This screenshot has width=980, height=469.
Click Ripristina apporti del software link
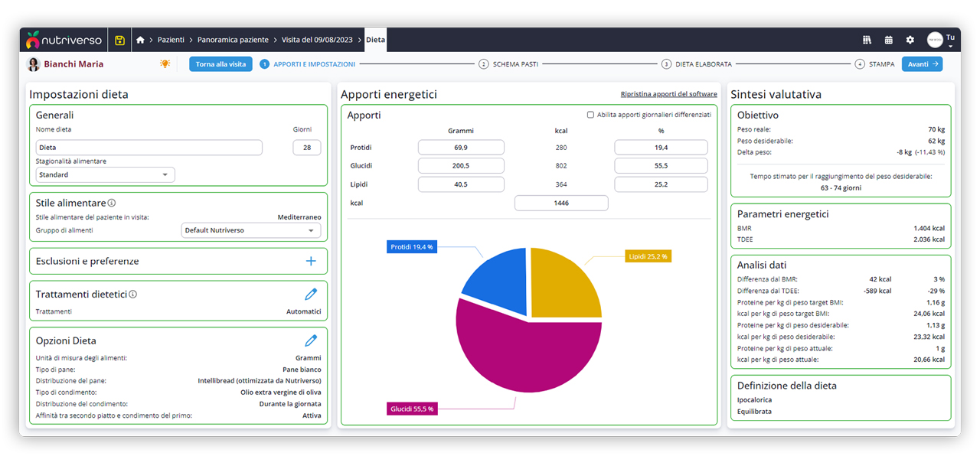coord(668,94)
